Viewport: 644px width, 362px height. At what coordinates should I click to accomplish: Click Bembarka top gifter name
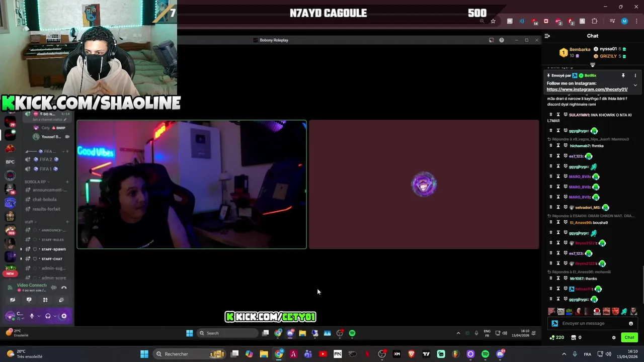(580, 49)
